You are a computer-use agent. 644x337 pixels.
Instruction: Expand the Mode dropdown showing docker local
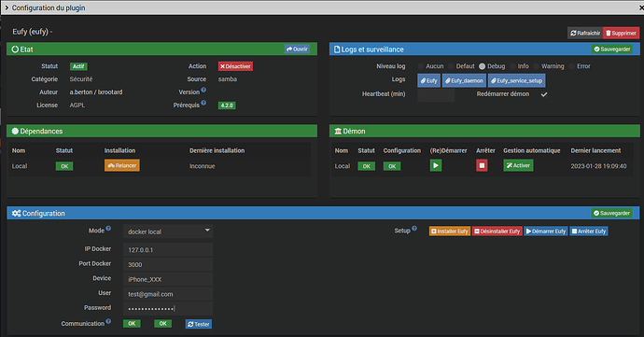[168, 232]
